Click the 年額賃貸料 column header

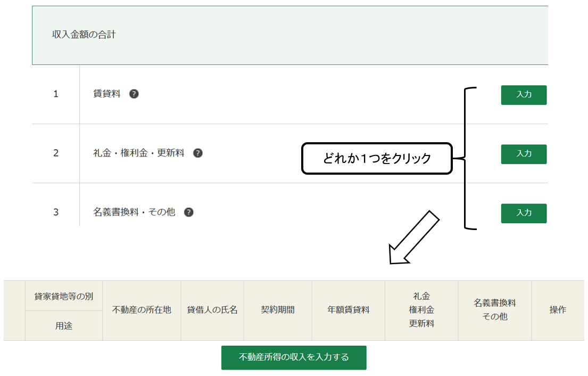[349, 310]
